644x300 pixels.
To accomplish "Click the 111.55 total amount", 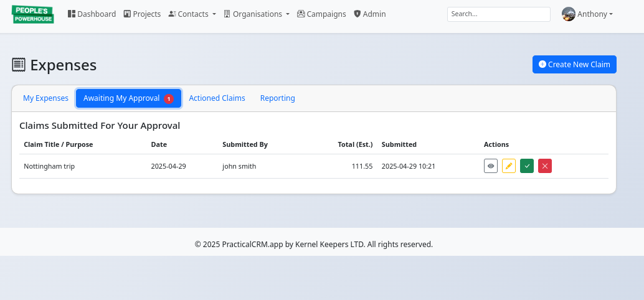I will (x=362, y=166).
